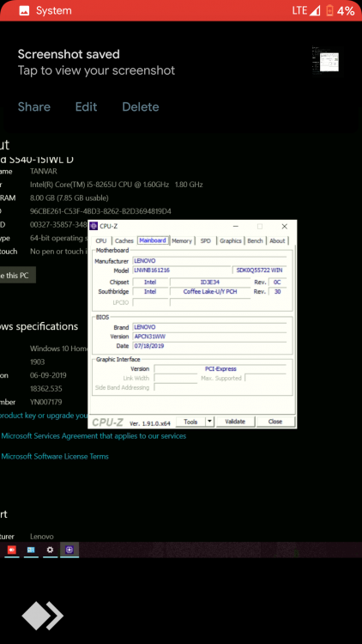Click the Tools button in CPU-Z

[190, 422]
